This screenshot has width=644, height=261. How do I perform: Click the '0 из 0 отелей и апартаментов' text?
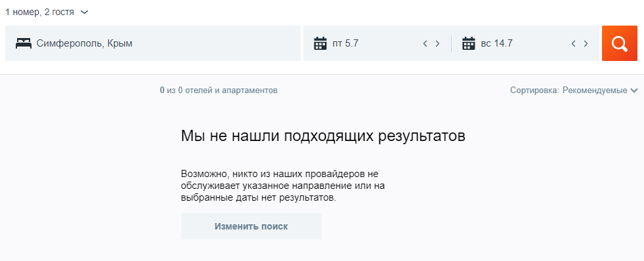click(219, 90)
